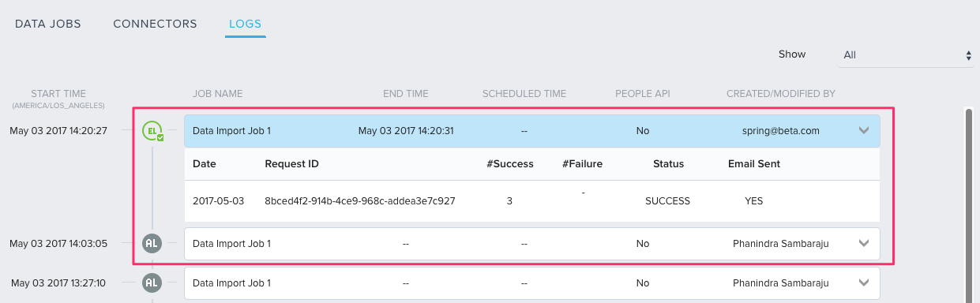This screenshot has width=980, height=303.
Task: Click the SUCCESS status cell
Action: click(x=667, y=201)
